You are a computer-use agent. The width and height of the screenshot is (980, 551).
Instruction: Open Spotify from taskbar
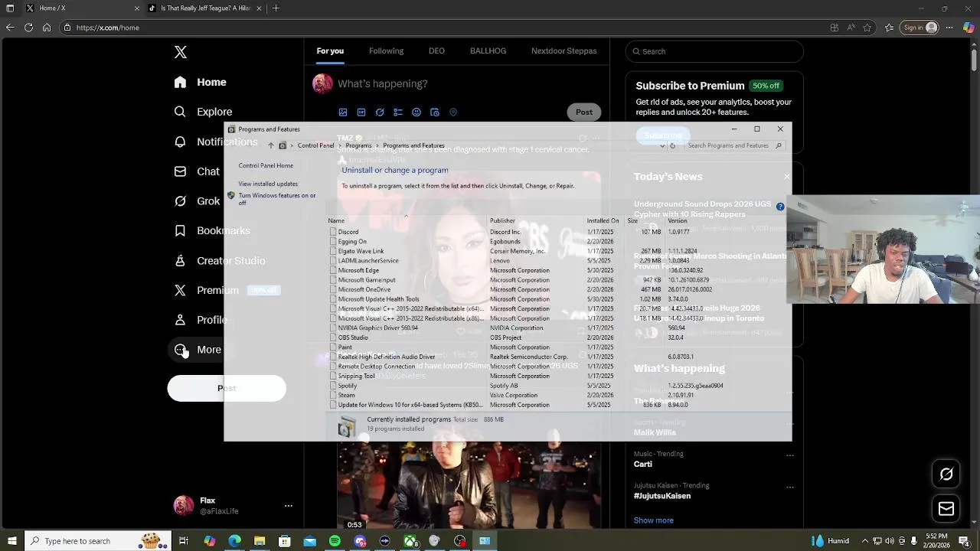point(335,541)
